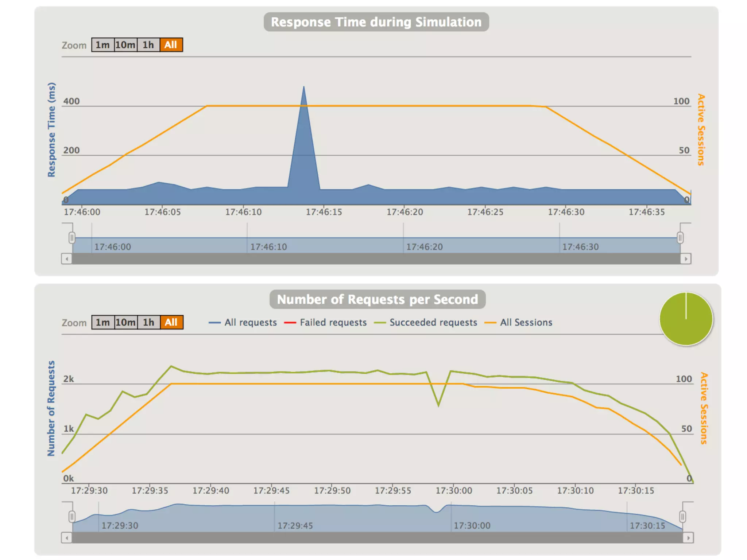Viewport: 747px width, 560px height.
Task: Click the Response Time navigator scrollbar track
Action: tap(376, 259)
